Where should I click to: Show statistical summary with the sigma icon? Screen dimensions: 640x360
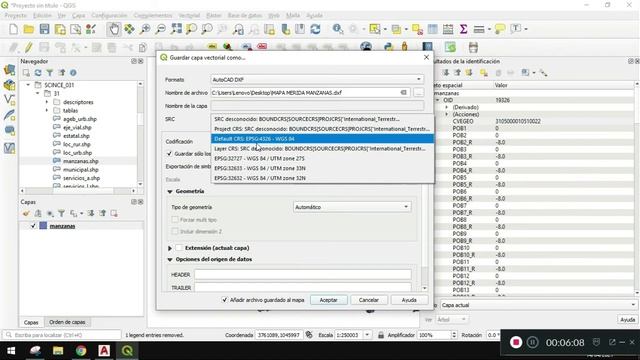(x=463, y=29)
